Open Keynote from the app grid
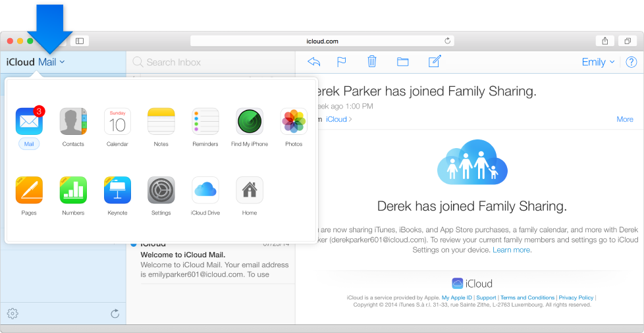The height and width of the screenshot is (333, 644). tap(117, 191)
